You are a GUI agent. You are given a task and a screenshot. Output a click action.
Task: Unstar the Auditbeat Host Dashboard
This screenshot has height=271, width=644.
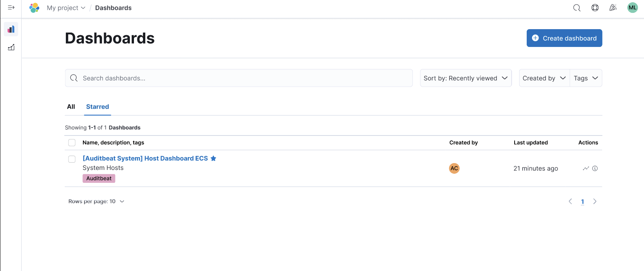point(213,159)
